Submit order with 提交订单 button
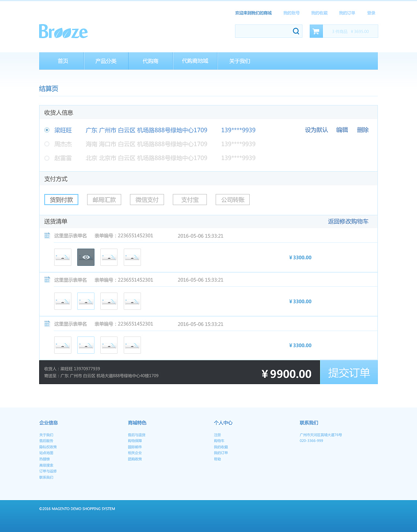This screenshot has height=532, width=417. point(349,372)
